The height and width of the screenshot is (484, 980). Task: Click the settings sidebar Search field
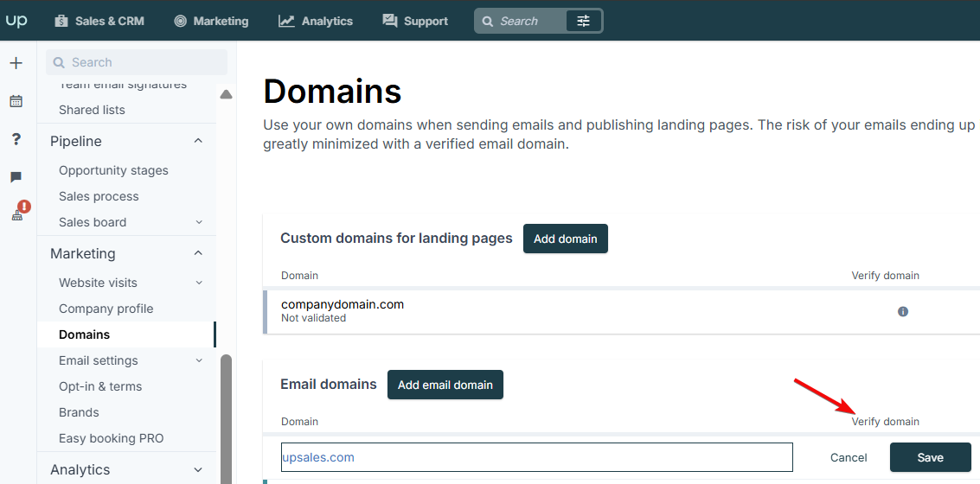click(x=137, y=62)
